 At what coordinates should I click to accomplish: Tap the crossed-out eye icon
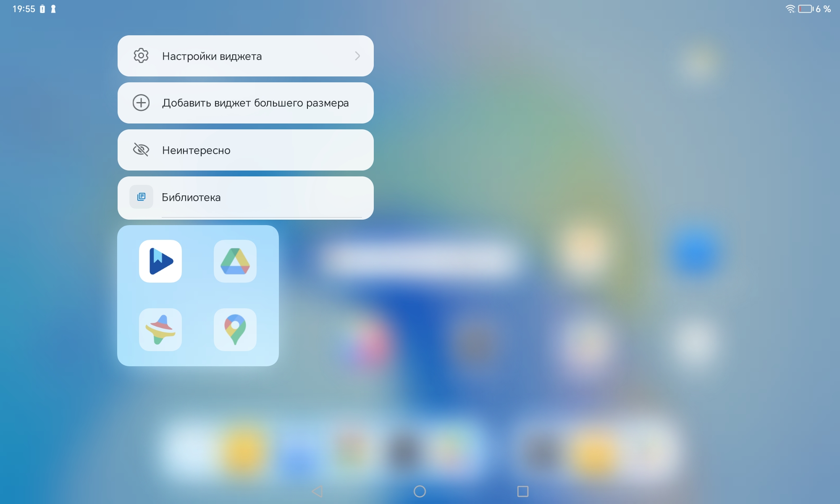click(x=141, y=150)
